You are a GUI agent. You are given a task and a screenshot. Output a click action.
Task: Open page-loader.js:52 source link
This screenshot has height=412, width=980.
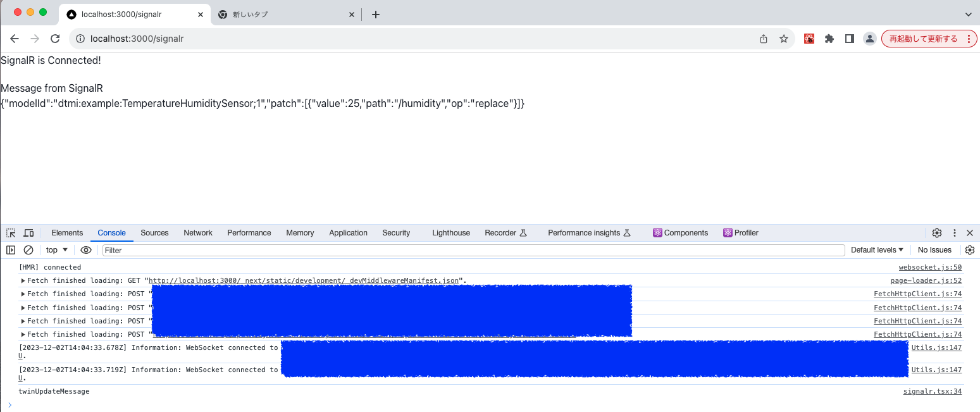tap(926, 280)
